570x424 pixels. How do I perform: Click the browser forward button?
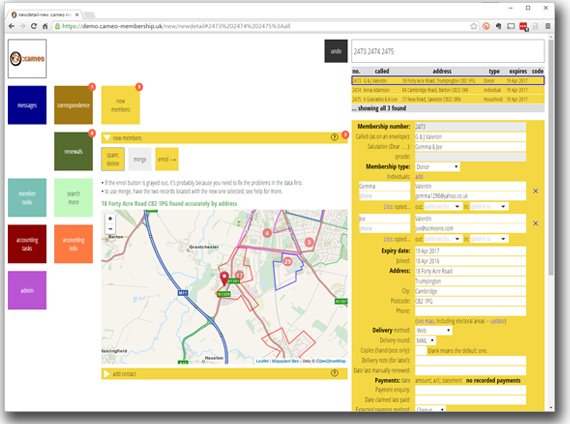(23, 26)
